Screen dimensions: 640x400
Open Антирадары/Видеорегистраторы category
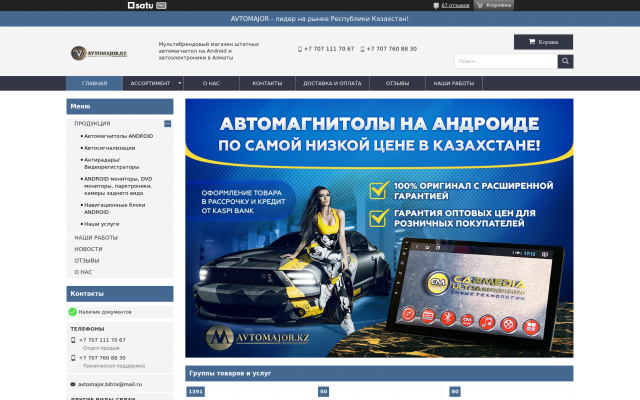click(111, 163)
